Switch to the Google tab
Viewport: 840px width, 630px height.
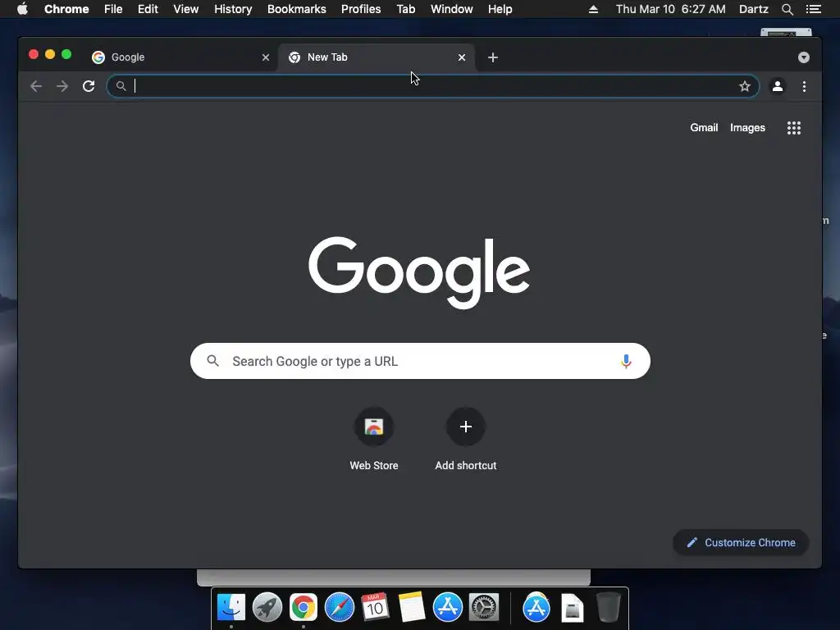click(180, 57)
